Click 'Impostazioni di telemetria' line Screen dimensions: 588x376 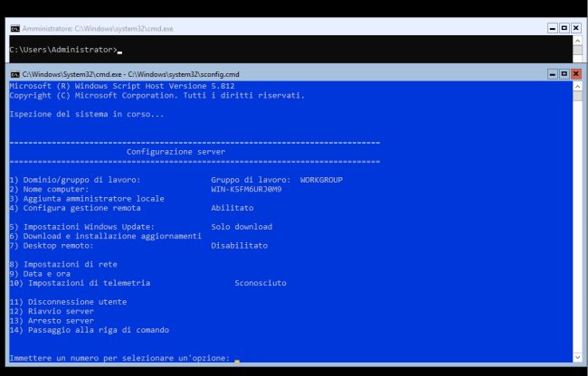tap(80, 283)
